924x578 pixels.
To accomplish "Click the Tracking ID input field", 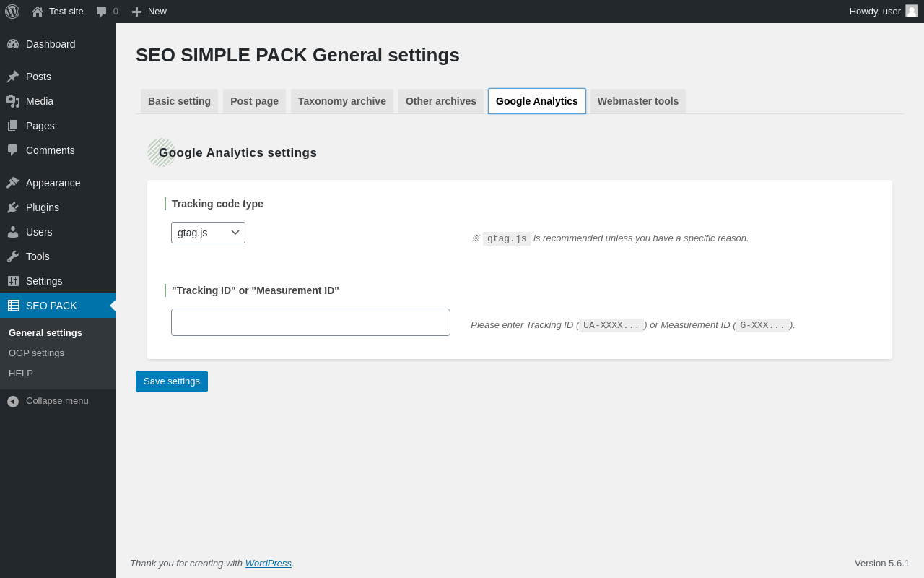I will [310, 322].
